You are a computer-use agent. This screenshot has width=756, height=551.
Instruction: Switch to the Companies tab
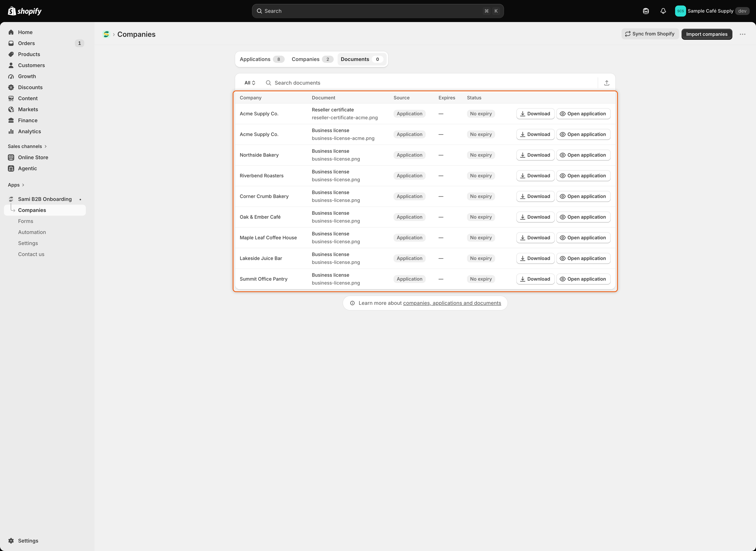(x=312, y=59)
